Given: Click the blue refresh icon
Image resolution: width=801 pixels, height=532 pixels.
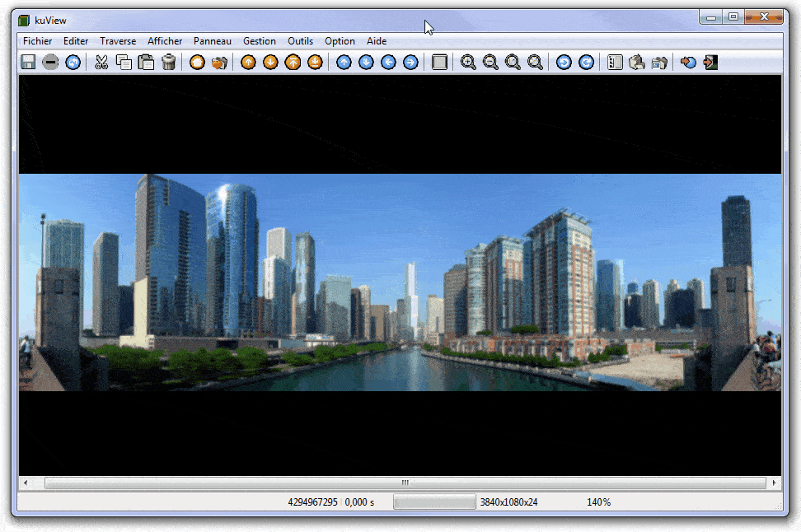Looking at the screenshot, I should click(x=73, y=63).
